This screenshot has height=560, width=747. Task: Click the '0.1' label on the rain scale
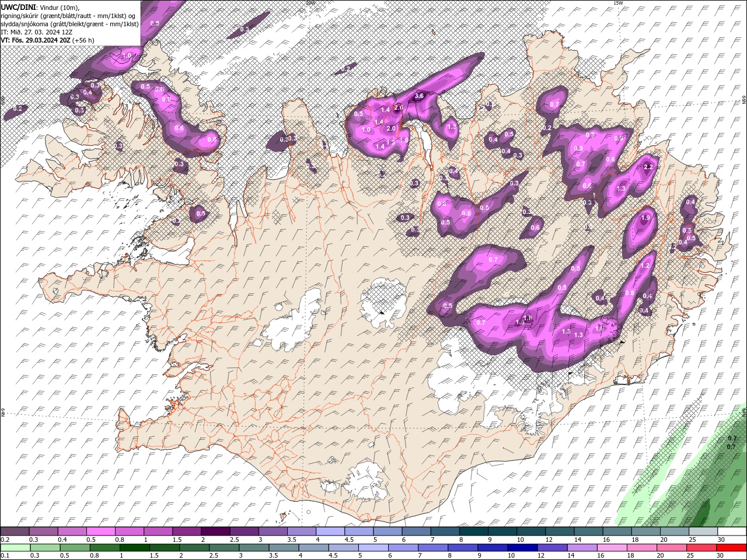pos(5,556)
